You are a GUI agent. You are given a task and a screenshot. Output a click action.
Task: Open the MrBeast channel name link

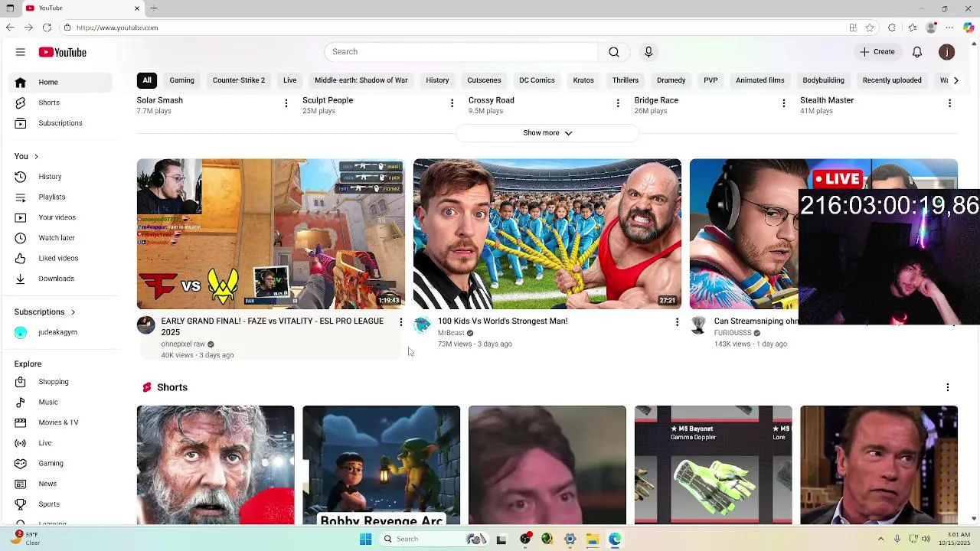(x=451, y=333)
